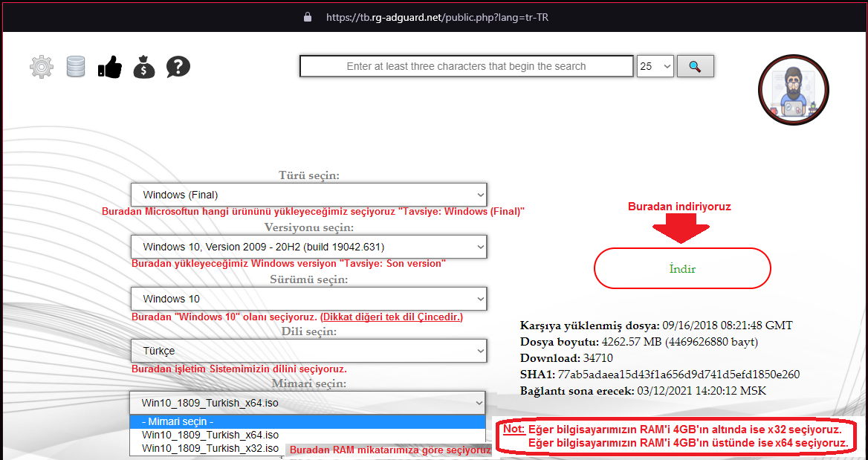Select the '- Mimari seçin -' option
This screenshot has width=868, height=460.
(x=307, y=421)
